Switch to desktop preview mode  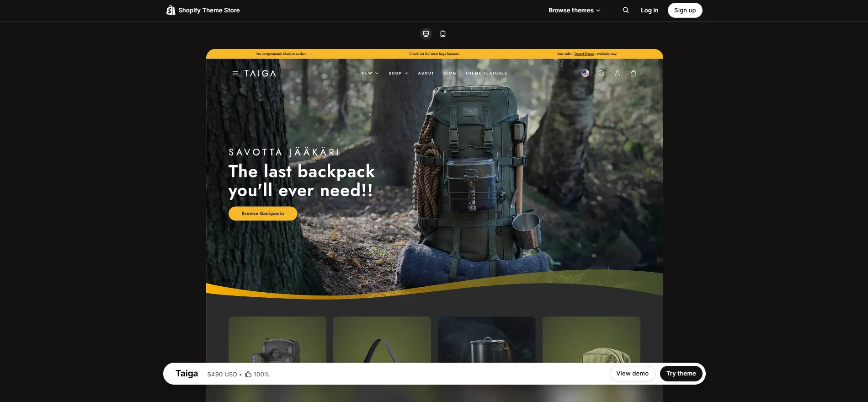click(x=426, y=34)
